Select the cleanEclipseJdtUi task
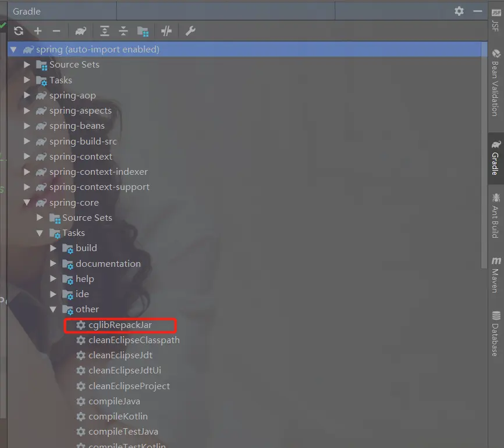 (x=125, y=371)
